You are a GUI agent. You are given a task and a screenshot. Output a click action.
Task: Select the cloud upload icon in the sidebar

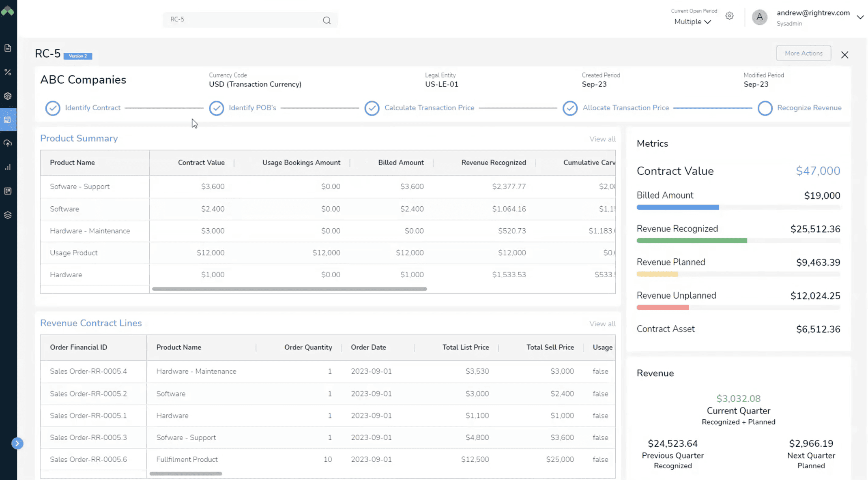click(8, 143)
